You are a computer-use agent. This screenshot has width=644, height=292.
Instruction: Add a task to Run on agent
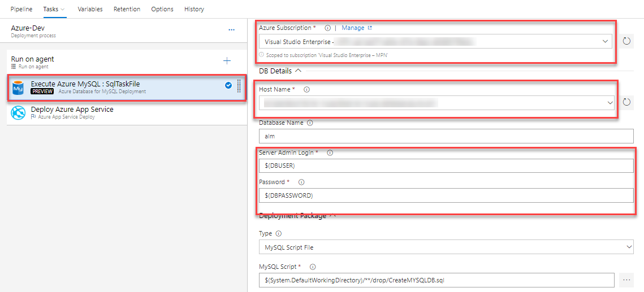click(227, 61)
